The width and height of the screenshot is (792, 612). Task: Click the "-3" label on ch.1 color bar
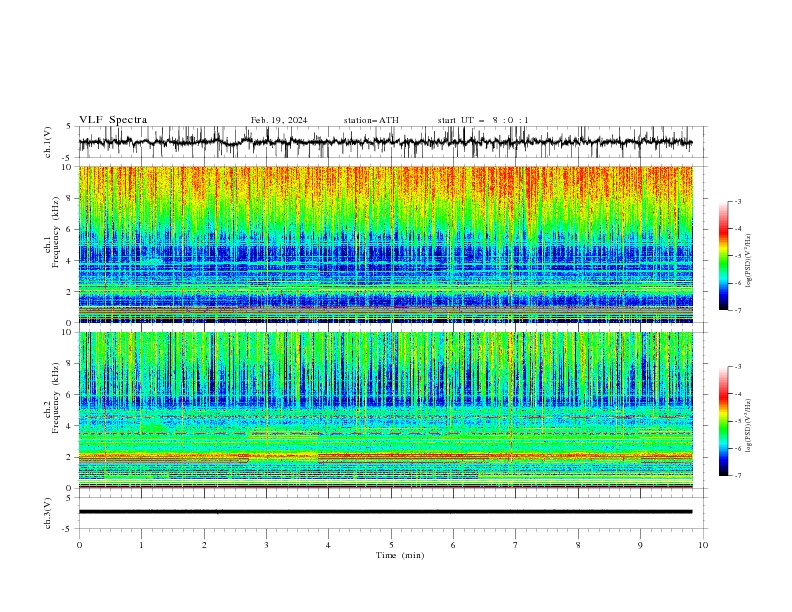tap(738, 201)
